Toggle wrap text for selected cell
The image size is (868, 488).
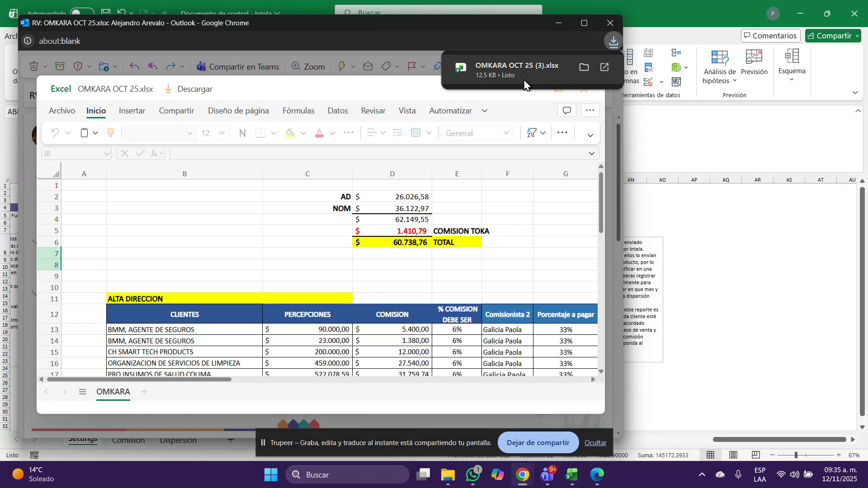coord(397,133)
